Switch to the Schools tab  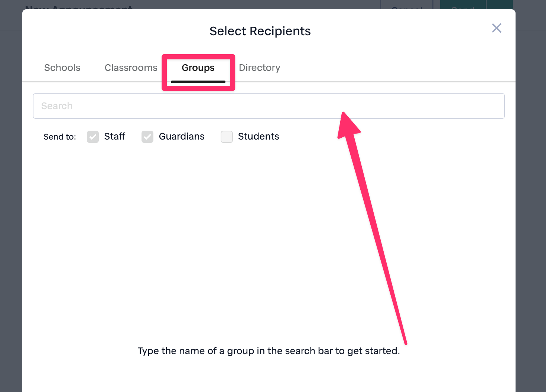(x=62, y=68)
